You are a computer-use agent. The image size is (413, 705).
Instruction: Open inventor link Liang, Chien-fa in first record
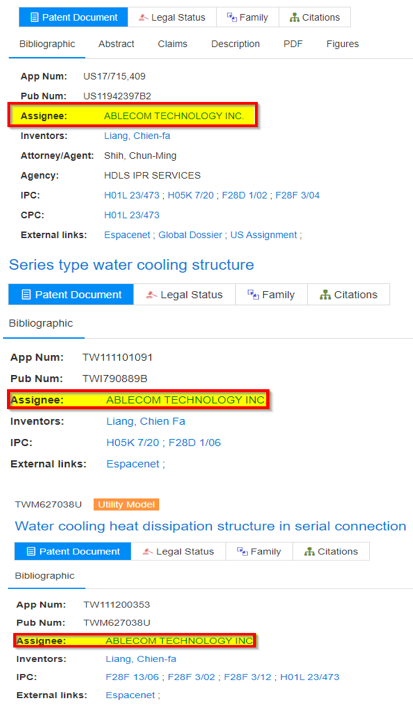coord(137,136)
